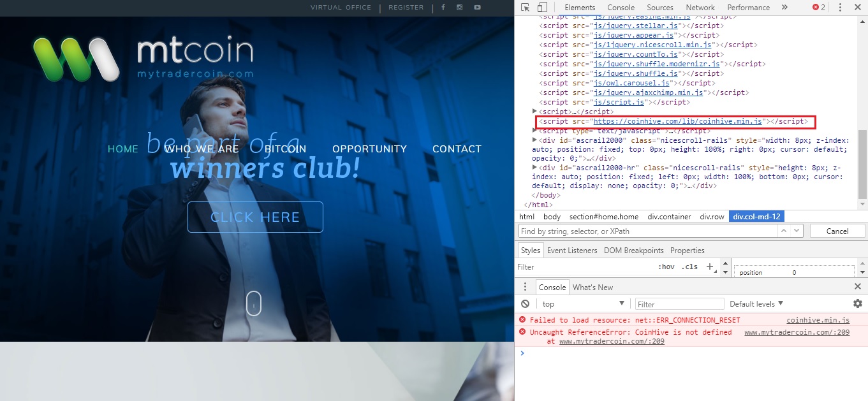
Task: Switch to the Console tab in top bar
Action: [x=621, y=8]
